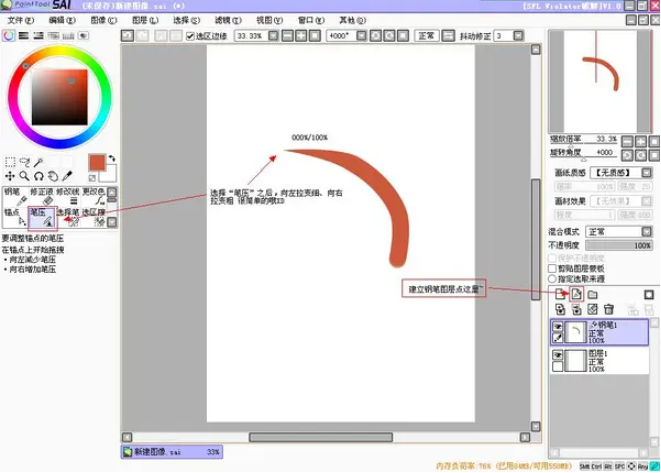Viewport: 661px width, 473px height.
Task: Hide the 钢笔1 layer via eye icon
Action: (x=557, y=327)
